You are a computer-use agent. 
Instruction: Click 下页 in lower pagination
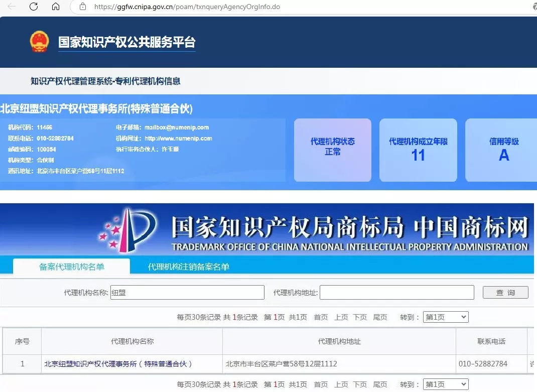(x=360, y=384)
